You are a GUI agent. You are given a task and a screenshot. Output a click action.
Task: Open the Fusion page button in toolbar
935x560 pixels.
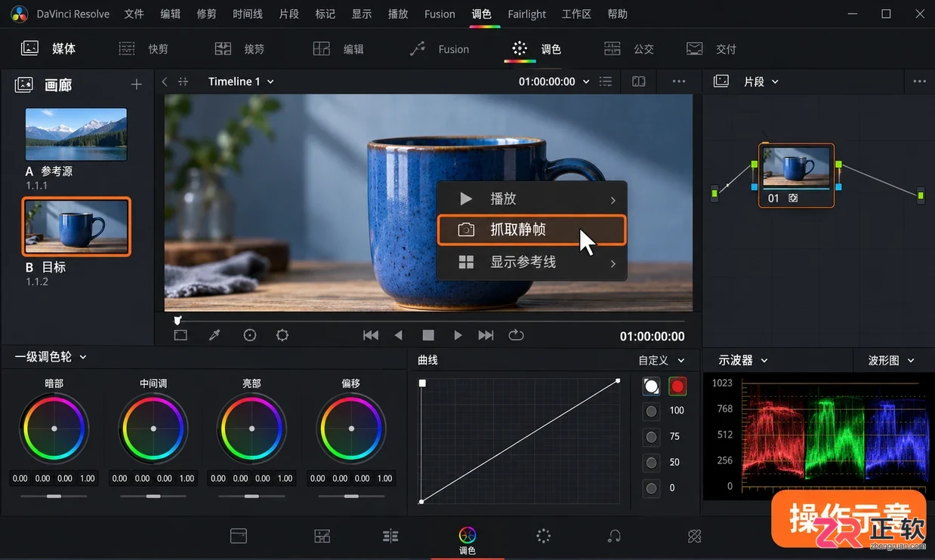coord(439,49)
